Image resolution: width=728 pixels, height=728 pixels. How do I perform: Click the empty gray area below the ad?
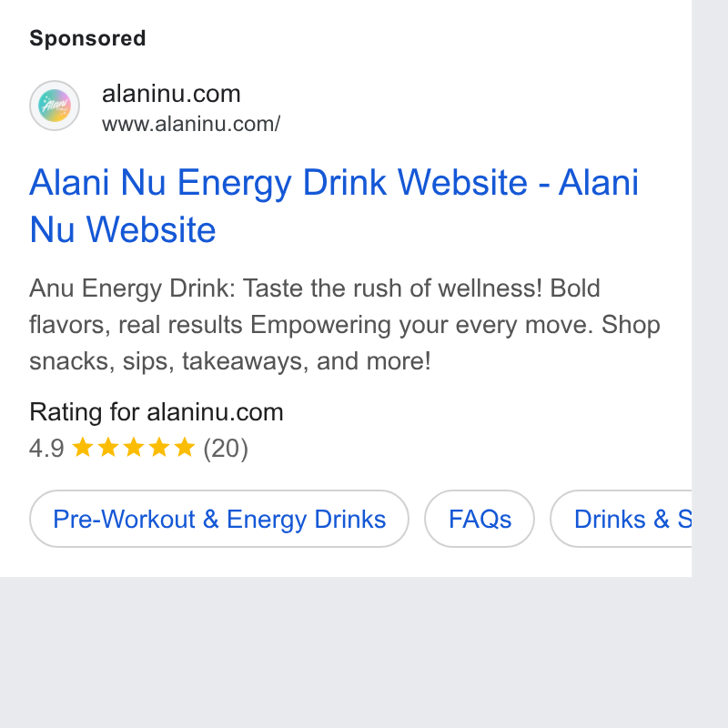point(346,652)
